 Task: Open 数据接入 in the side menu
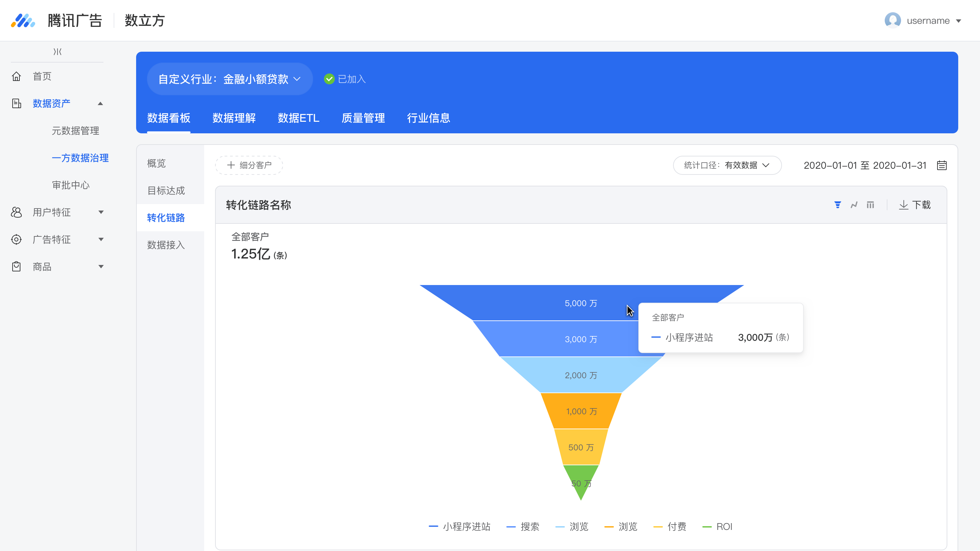(170, 245)
